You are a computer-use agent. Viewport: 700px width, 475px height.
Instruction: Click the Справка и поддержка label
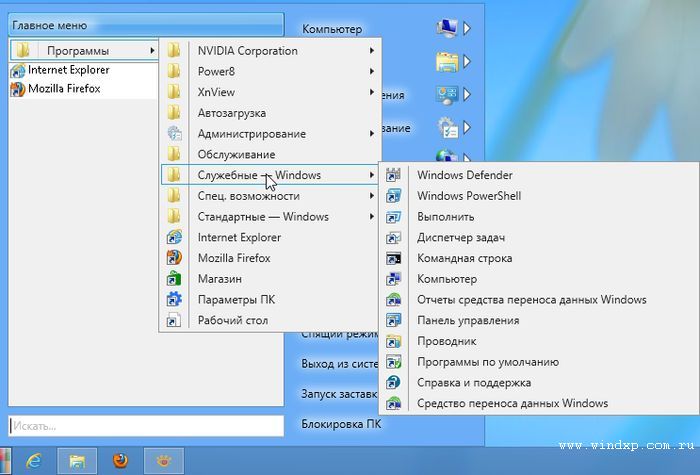point(474,383)
